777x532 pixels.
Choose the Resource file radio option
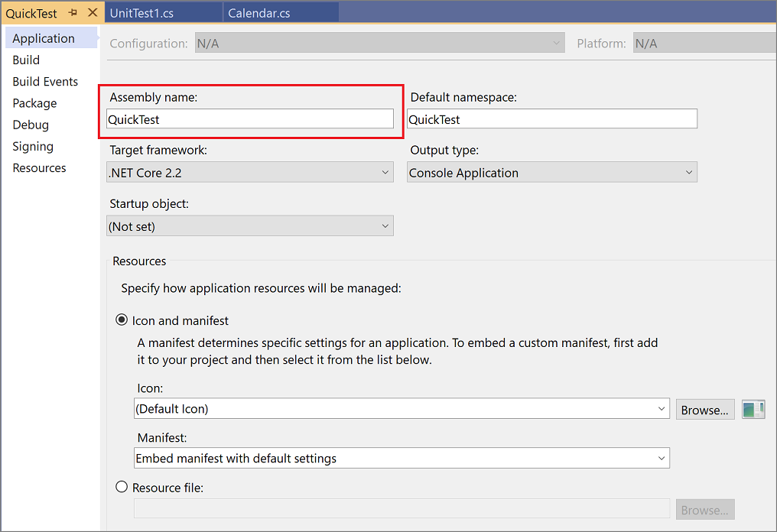pyautogui.click(x=122, y=487)
